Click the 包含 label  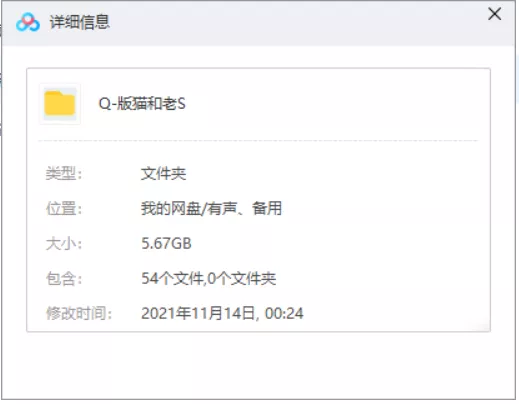pyautogui.click(x=63, y=278)
